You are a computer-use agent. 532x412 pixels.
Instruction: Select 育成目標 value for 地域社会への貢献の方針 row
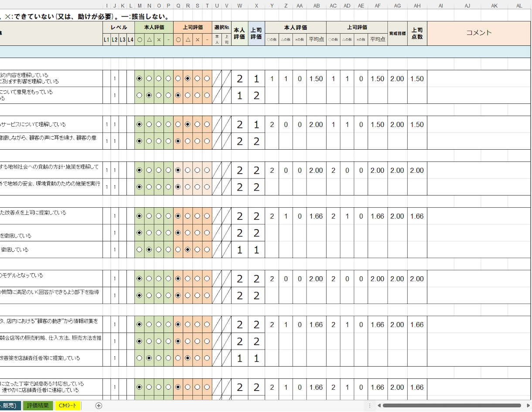click(398, 170)
